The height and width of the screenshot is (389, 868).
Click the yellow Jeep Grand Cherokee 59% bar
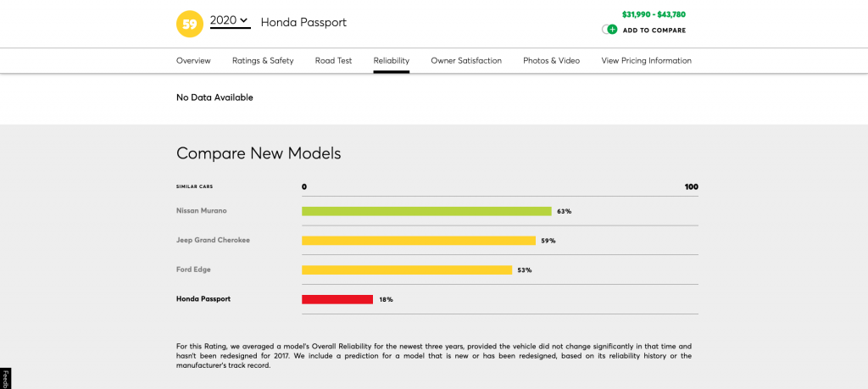coord(419,241)
